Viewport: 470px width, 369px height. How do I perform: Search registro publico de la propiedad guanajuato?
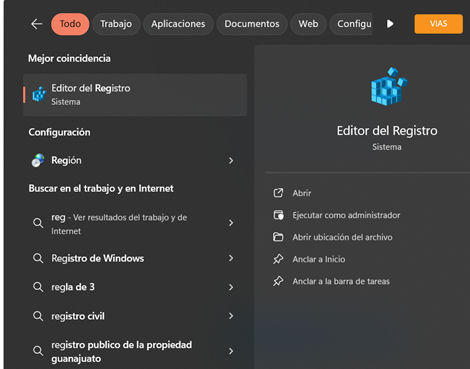135,351
